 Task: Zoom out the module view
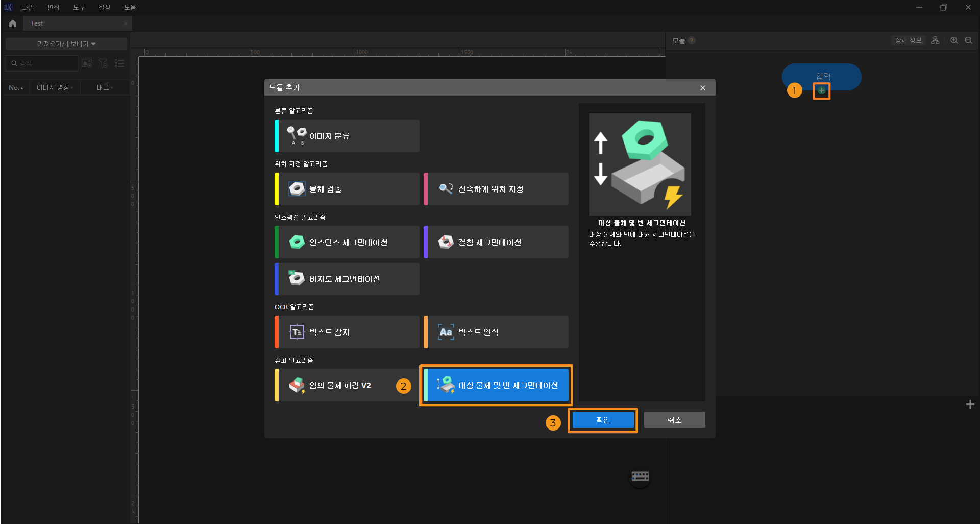coord(968,40)
